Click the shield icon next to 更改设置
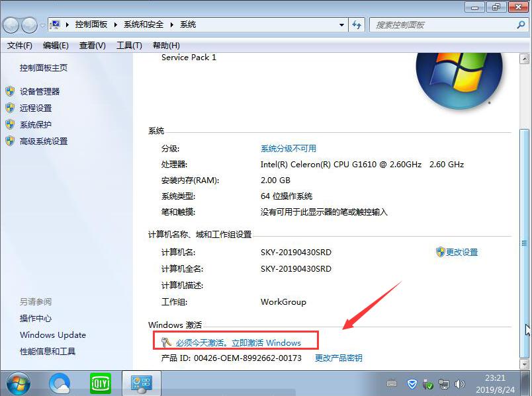This screenshot has height=396, width=532. 439,251
